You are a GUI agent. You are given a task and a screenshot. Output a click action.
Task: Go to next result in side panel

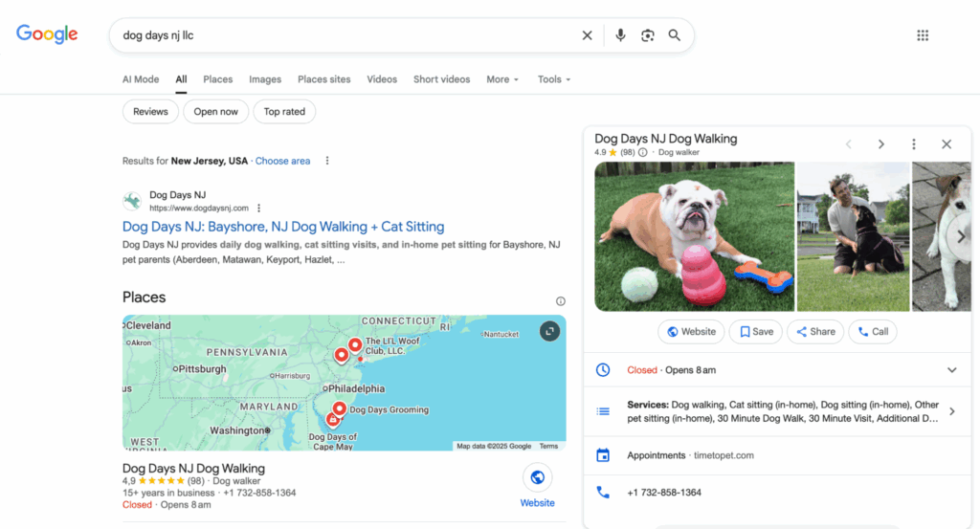click(x=881, y=144)
